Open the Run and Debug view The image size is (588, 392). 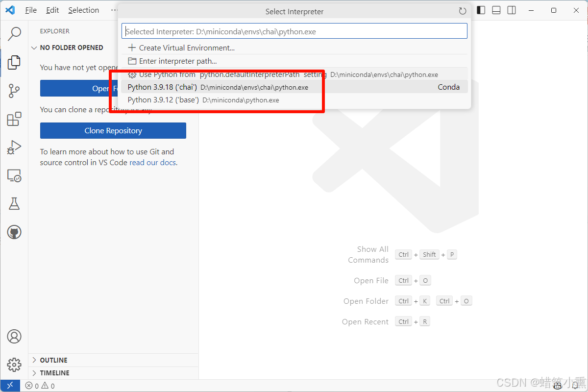14,147
